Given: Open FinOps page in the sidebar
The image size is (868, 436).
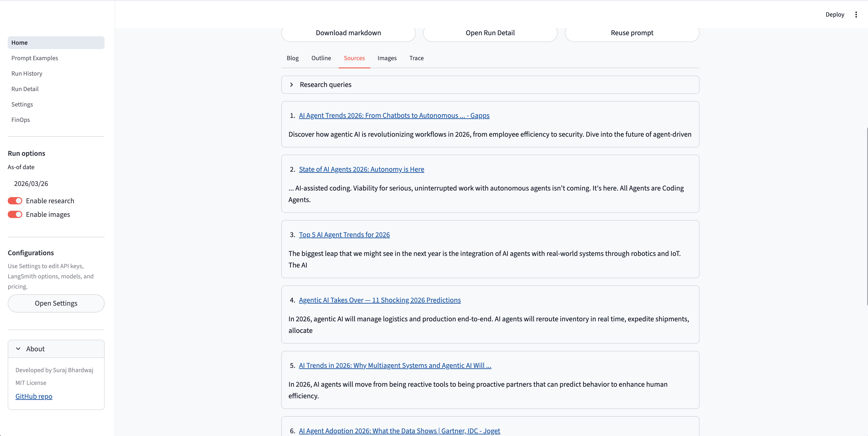Looking at the screenshot, I should coord(20,120).
